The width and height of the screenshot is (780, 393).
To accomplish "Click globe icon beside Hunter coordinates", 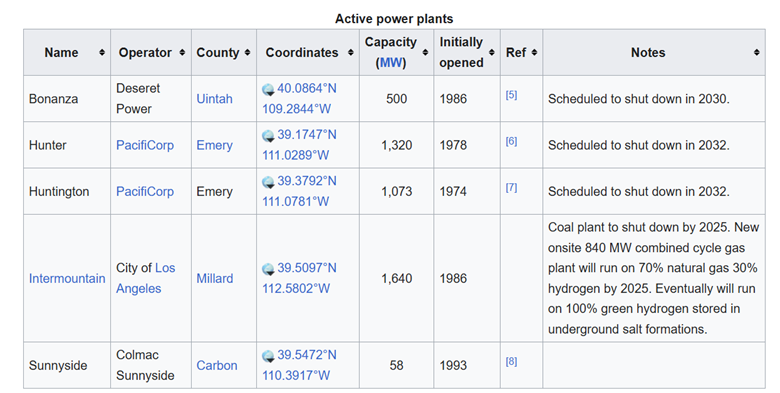I will pos(268,136).
